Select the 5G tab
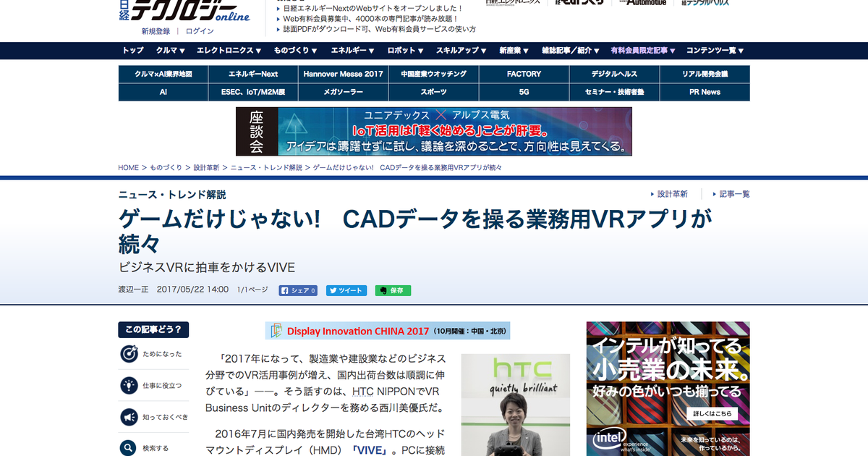 click(x=524, y=92)
